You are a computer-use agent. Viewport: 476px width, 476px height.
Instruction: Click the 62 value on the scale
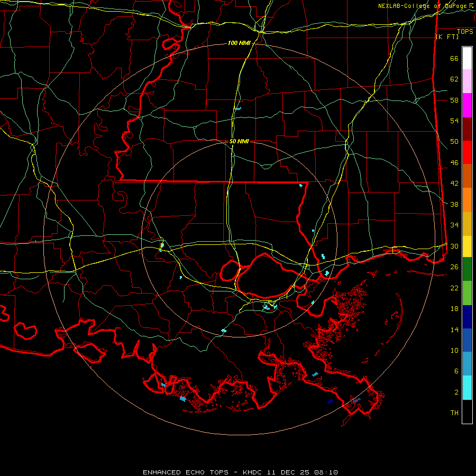(454, 79)
